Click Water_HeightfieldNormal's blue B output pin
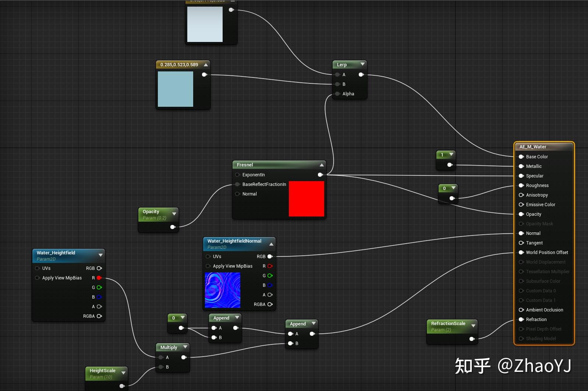This screenshot has height=391, width=588. coord(270,285)
